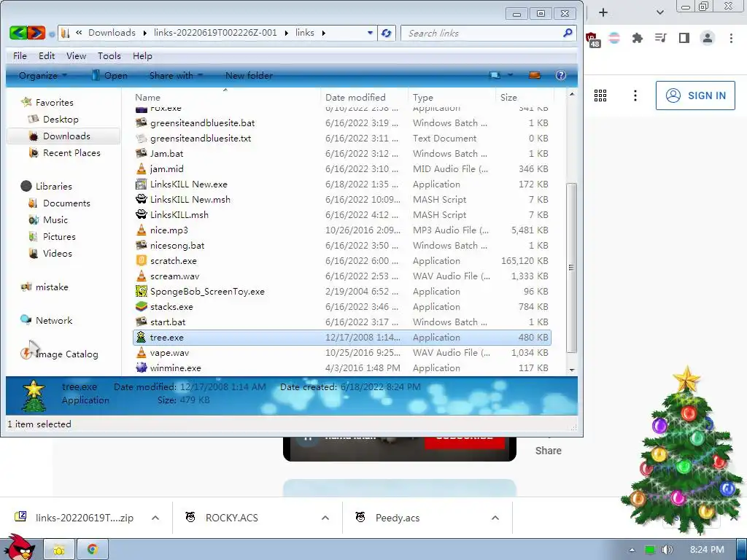Click the scrollbar down arrow
This screenshot has width=747, height=560.
click(x=572, y=370)
